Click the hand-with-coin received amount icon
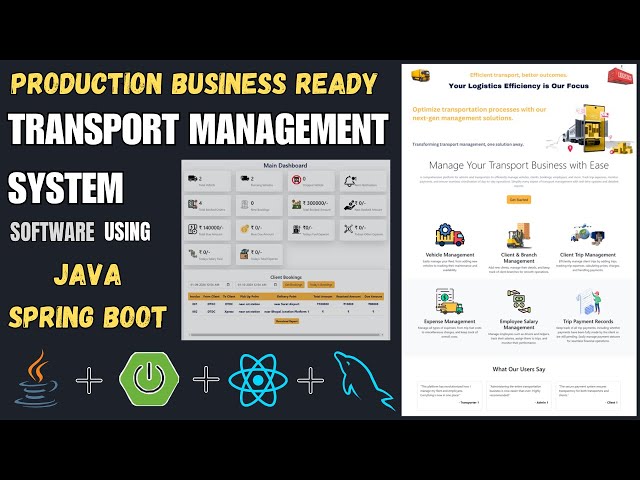The width and height of the screenshot is (640, 480). (x=349, y=205)
